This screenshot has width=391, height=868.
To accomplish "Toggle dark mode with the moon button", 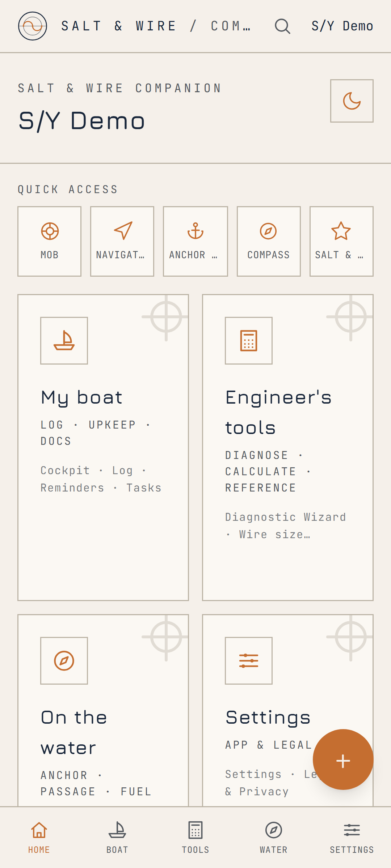I will [352, 101].
